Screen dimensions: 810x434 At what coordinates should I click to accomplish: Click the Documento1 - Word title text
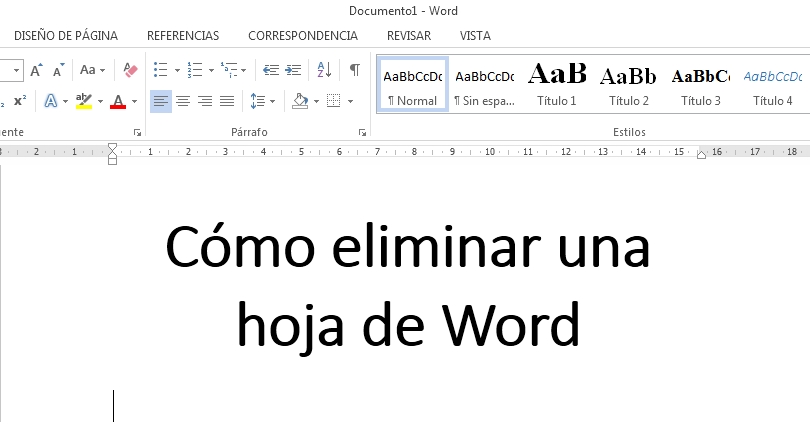(x=403, y=11)
